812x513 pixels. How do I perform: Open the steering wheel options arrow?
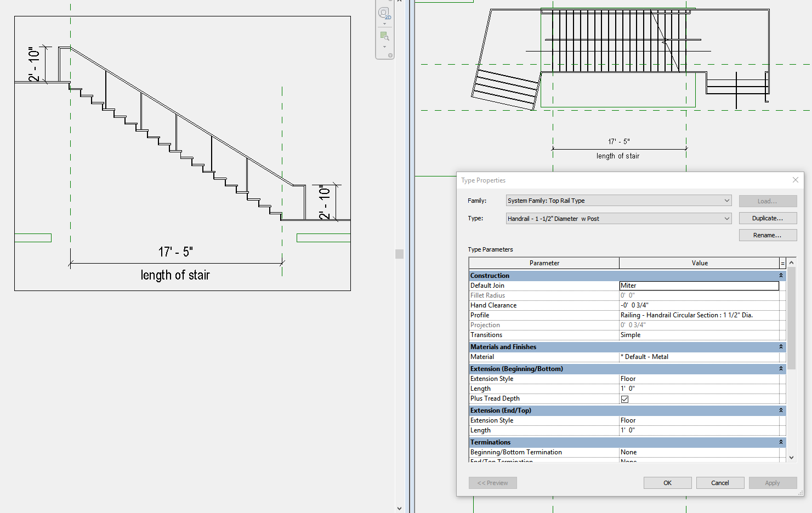(384, 24)
